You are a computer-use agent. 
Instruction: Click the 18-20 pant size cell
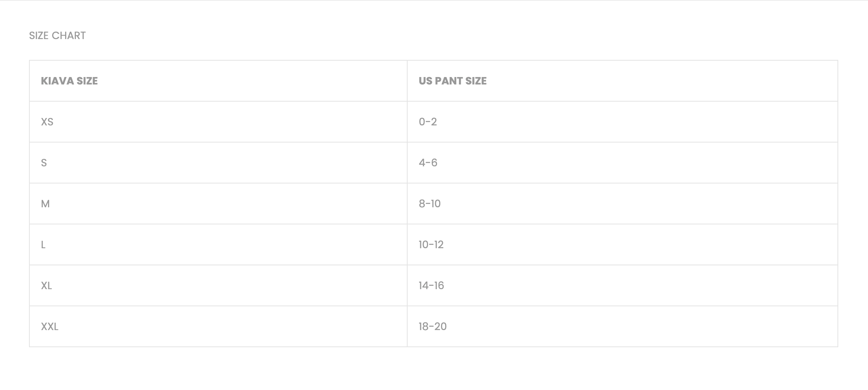click(433, 327)
